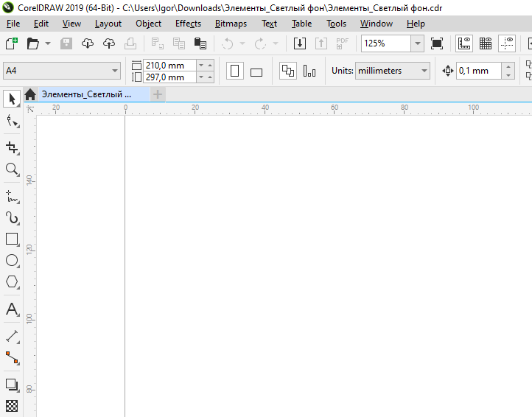Click the Undo arrow
Viewport: 532px width, 417px height.
coord(228,43)
